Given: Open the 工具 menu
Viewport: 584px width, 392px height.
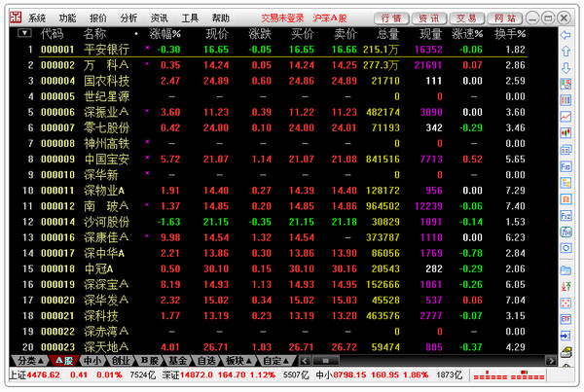Looking at the screenshot, I should 190,18.
